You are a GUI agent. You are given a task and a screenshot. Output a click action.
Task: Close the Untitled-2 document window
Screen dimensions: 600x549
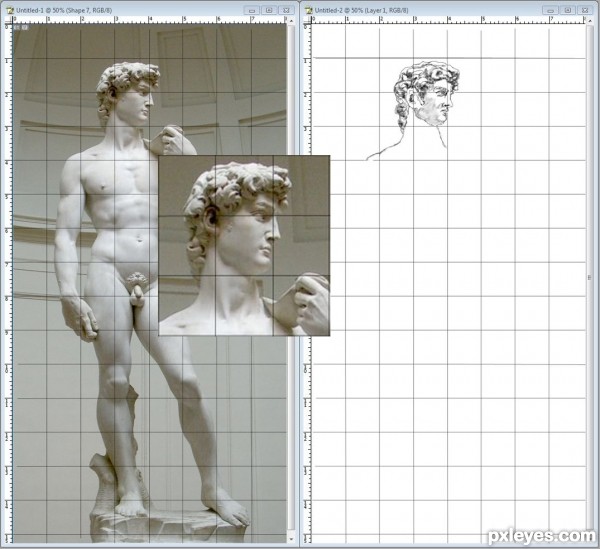pyautogui.click(x=585, y=10)
